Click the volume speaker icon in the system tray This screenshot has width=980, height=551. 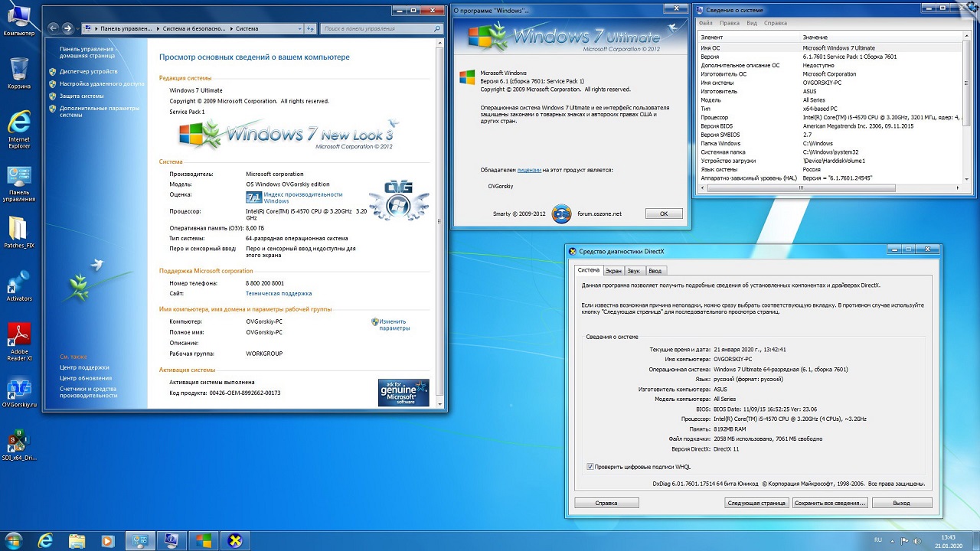point(917,540)
